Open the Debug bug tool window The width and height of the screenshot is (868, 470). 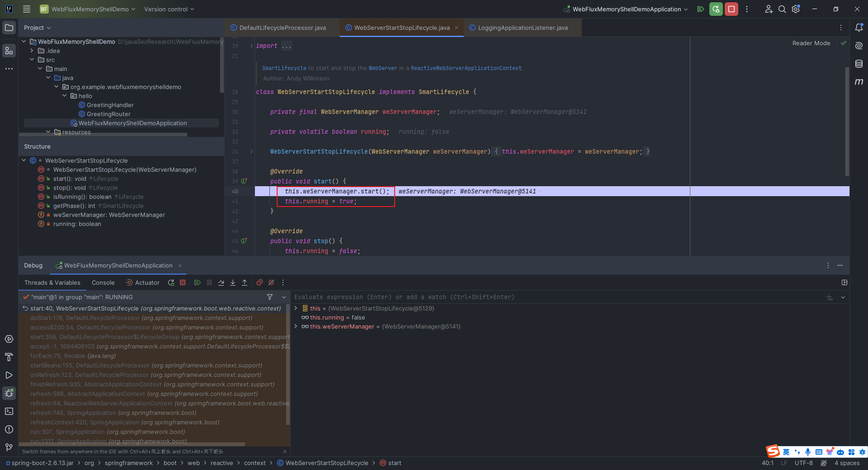click(9, 393)
